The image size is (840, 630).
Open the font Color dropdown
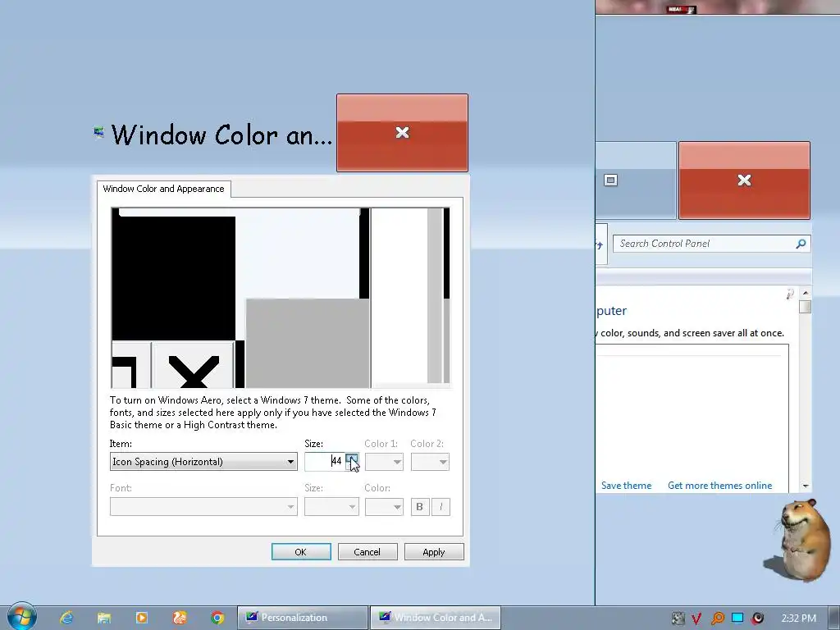point(384,507)
